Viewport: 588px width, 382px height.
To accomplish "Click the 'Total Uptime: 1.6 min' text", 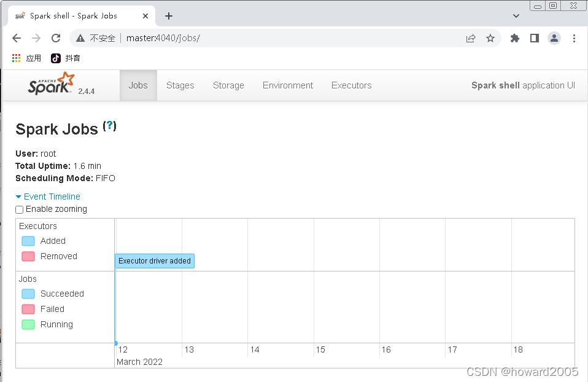I will tap(58, 166).
